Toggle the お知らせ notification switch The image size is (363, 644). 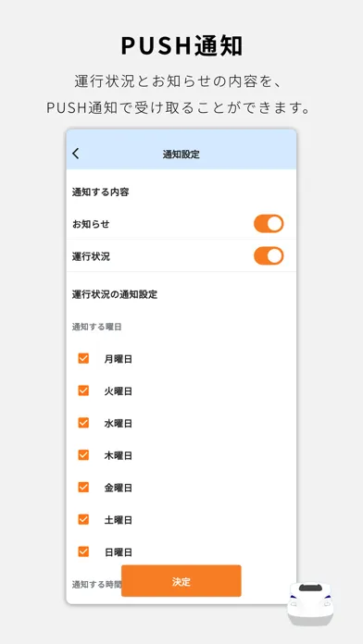(x=269, y=224)
